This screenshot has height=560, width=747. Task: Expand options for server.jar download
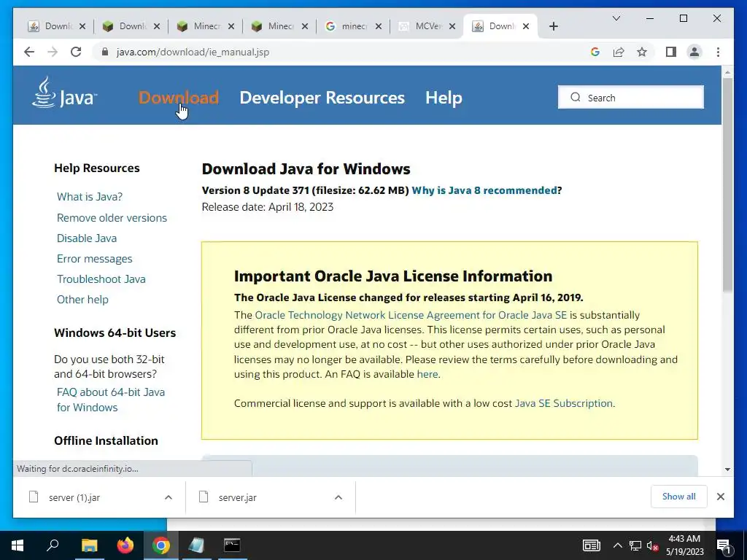coord(338,497)
